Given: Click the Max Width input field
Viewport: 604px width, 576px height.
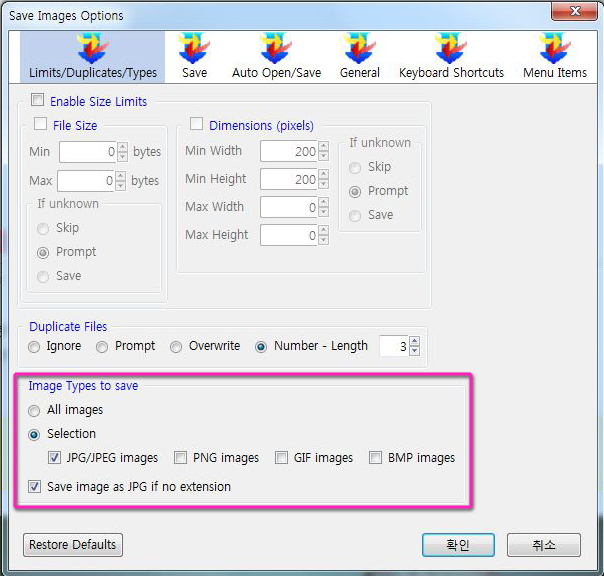Looking at the screenshot, I should pos(289,207).
